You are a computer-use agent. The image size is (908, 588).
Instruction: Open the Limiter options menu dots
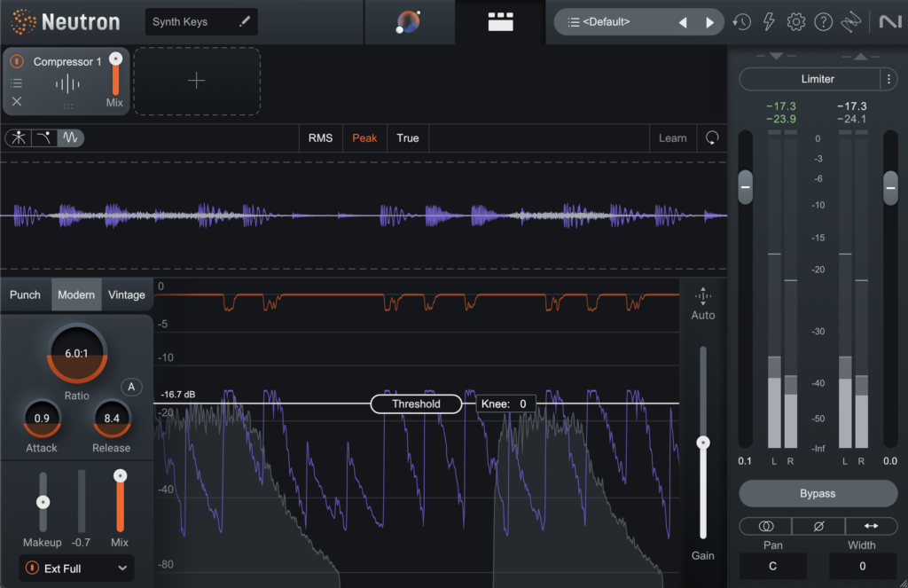pyautogui.click(x=888, y=79)
